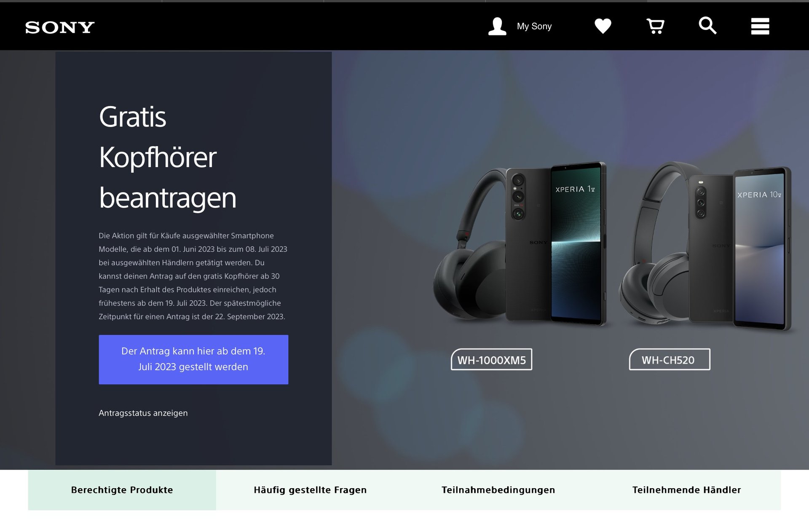Click the blue Antrag application button
Screen dimensions: 809x532
193,359
